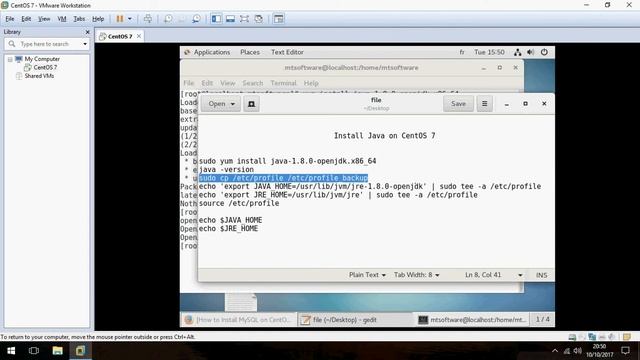The height and width of the screenshot is (360, 640).
Task: Click the network icon in GNOME top bar
Action: pyautogui.click(x=518, y=52)
